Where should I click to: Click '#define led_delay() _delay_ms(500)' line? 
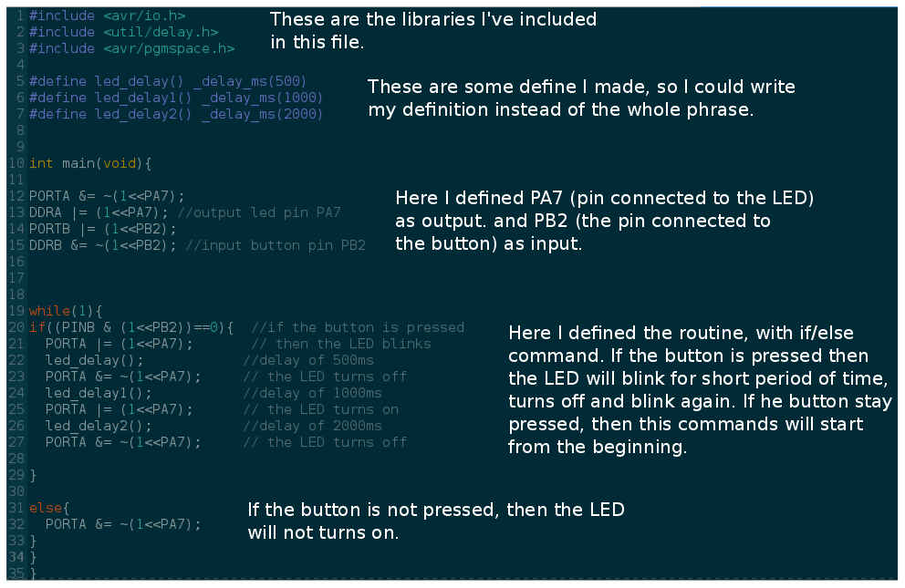click(x=168, y=82)
